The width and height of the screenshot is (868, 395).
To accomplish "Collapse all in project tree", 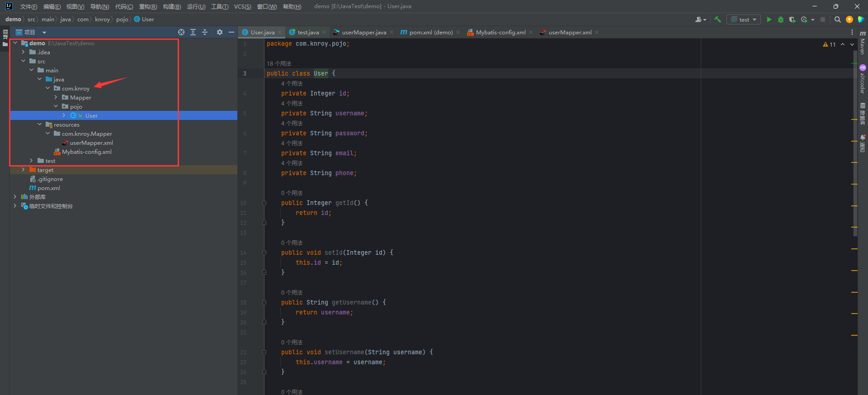I will tap(205, 32).
